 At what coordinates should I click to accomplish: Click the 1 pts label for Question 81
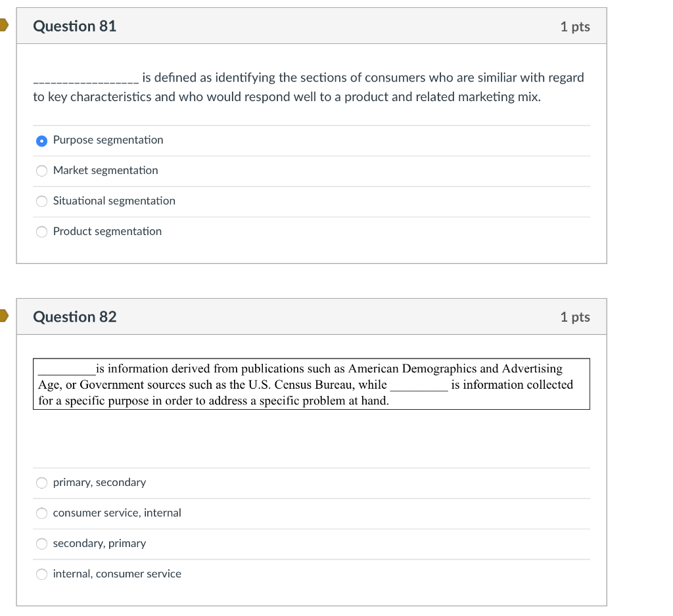tap(574, 26)
